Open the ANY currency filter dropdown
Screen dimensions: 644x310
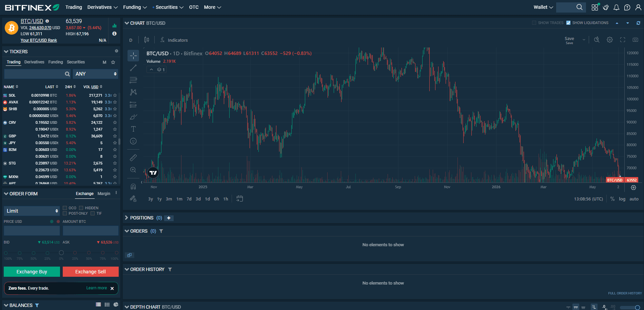[x=96, y=74]
